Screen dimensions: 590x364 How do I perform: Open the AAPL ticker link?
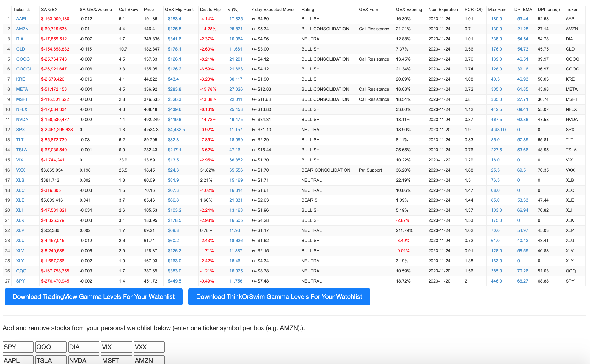click(x=21, y=19)
